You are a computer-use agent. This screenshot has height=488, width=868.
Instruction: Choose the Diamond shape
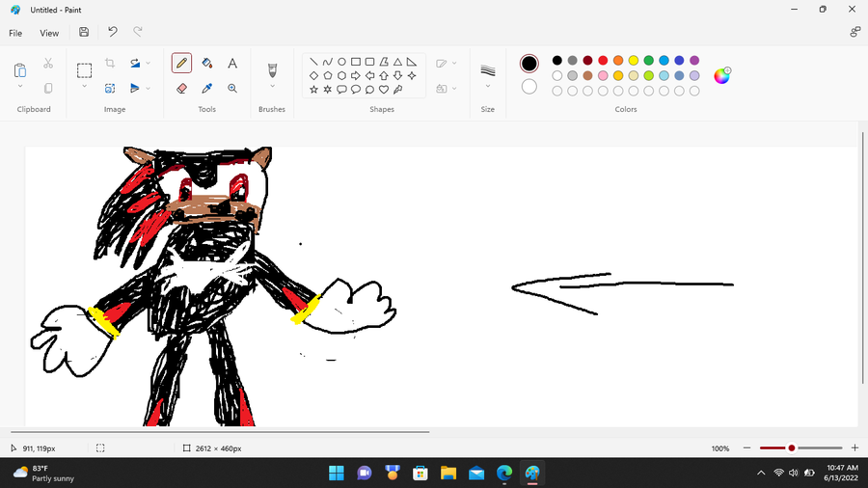tap(313, 75)
